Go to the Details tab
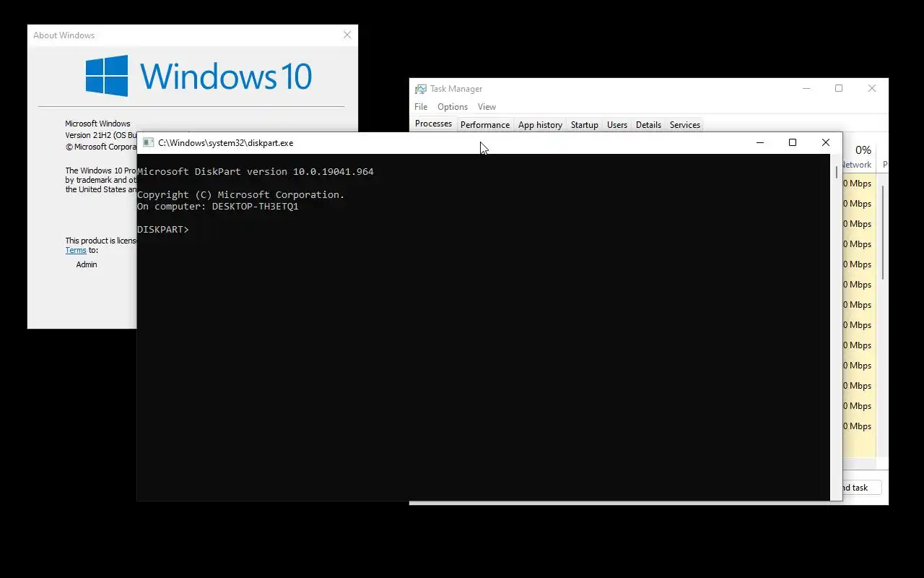The image size is (924, 578). 648,125
